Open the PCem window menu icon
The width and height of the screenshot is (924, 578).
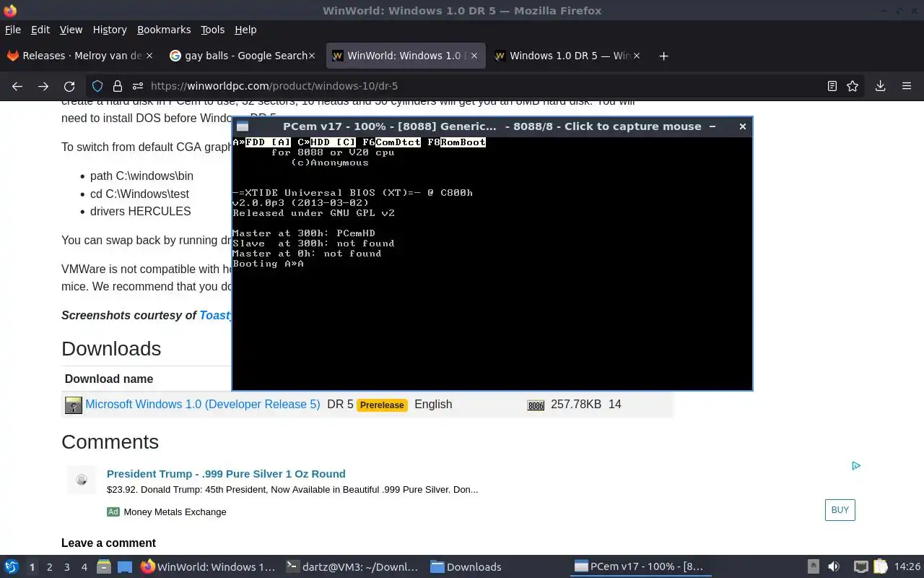[x=243, y=126]
